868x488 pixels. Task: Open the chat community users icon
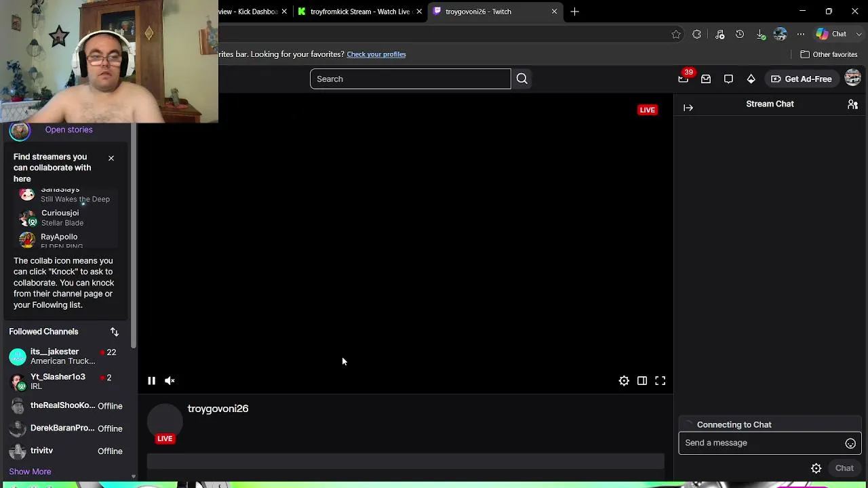(x=853, y=104)
